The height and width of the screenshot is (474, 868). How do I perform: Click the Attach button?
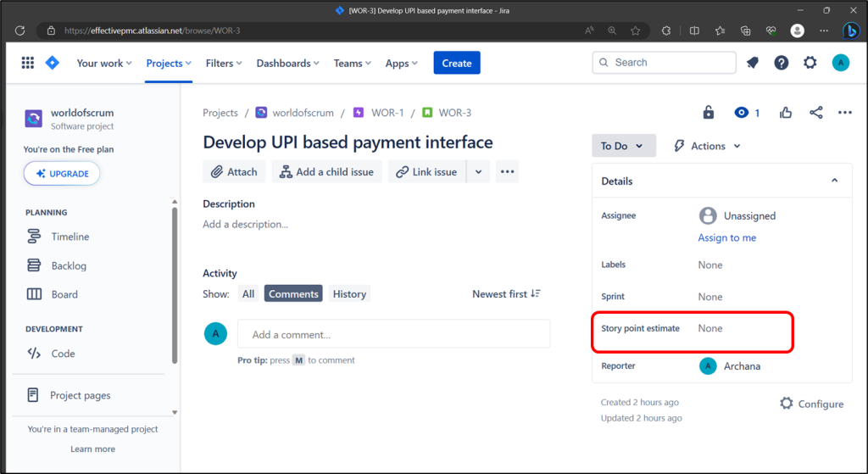coord(234,171)
